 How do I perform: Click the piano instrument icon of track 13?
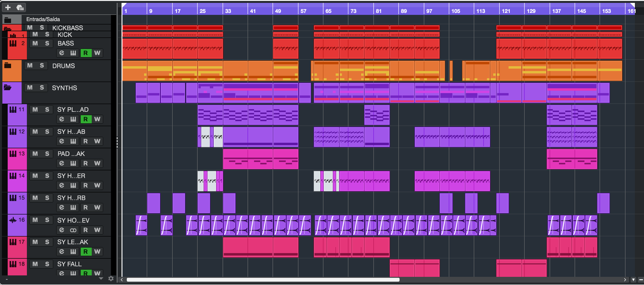(12, 154)
